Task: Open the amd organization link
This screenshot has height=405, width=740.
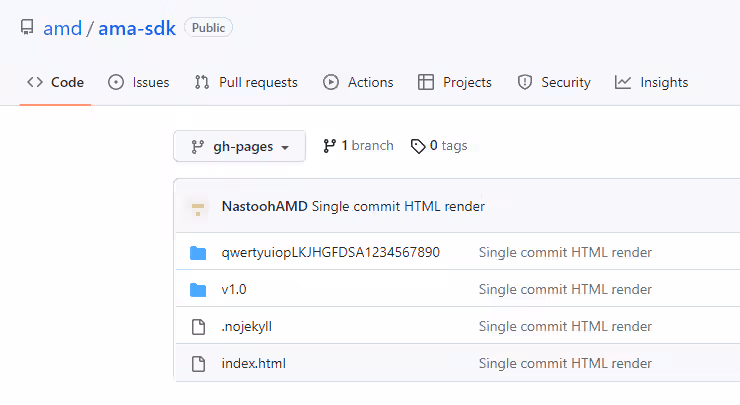Action: pyautogui.click(x=62, y=28)
